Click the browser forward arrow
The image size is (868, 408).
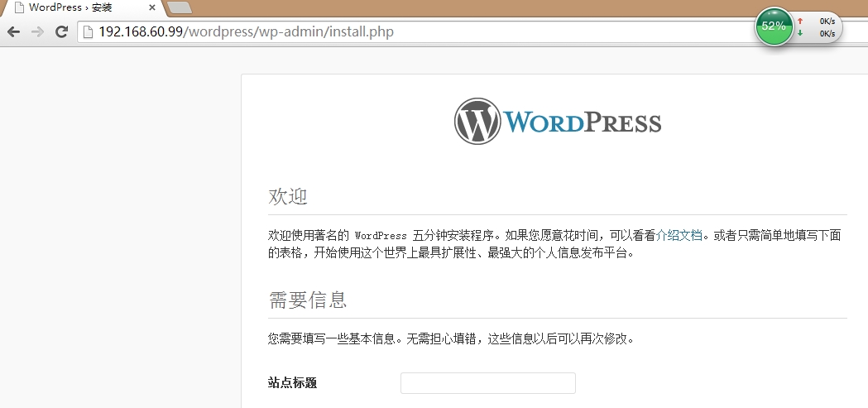coord(37,32)
